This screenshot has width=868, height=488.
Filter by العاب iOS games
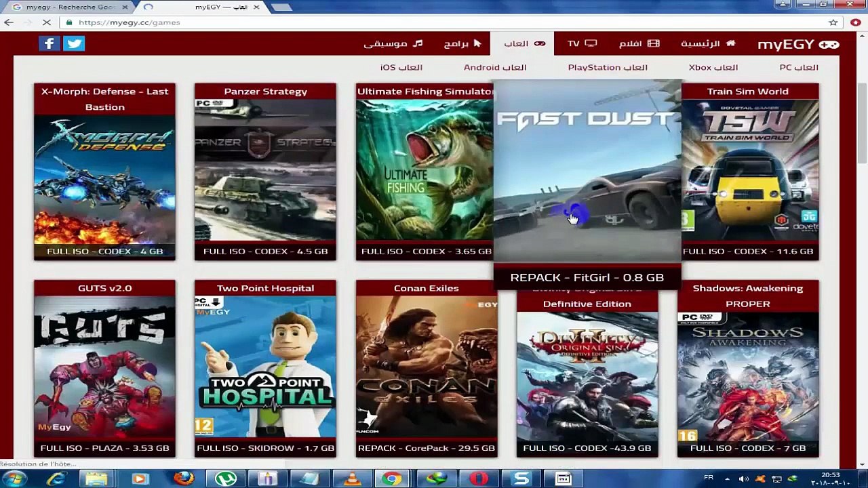pos(401,67)
